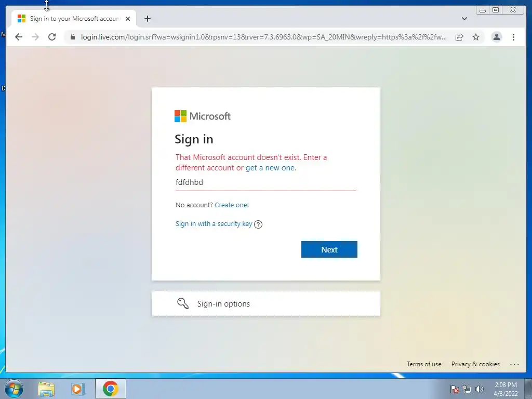Click the Microsoft logo
Screen dimensions: 532x399
(203, 116)
